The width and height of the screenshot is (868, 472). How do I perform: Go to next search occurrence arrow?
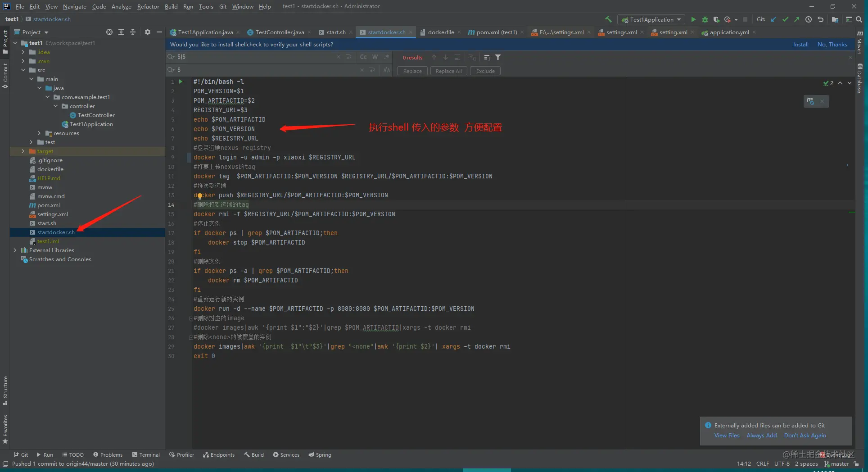tap(446, 57)
